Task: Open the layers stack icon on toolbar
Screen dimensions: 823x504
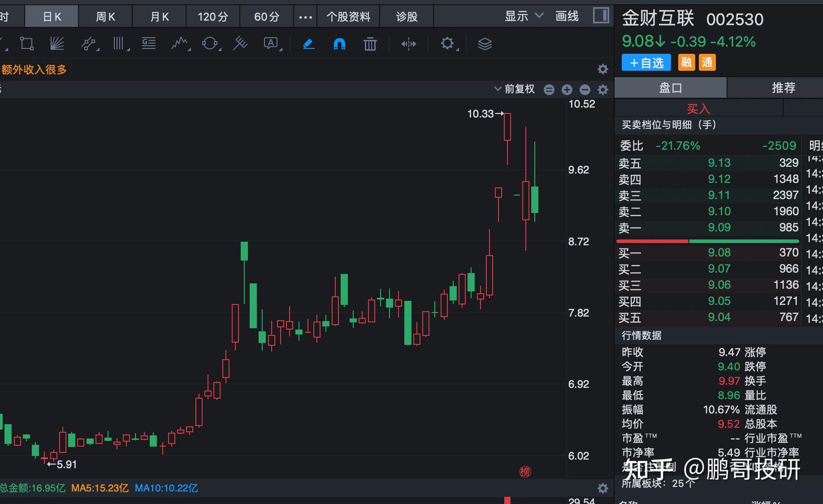Action: [485, 43]
